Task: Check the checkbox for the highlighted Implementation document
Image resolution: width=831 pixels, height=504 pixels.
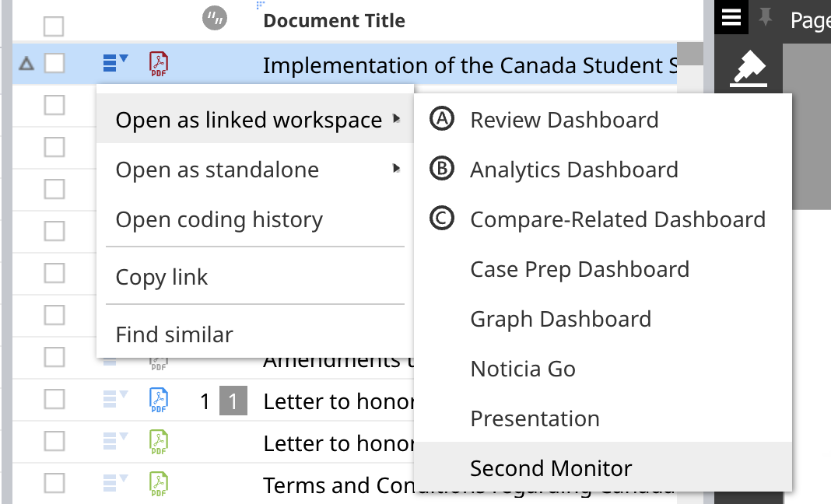Action: point(54,63)
